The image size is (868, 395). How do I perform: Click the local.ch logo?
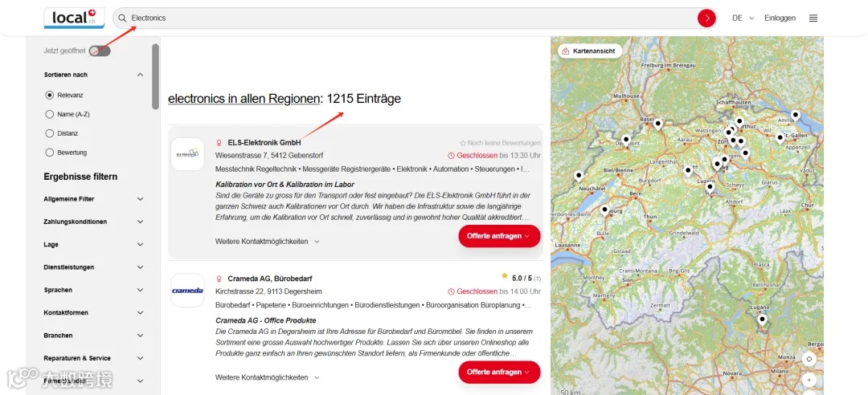(x=74, y=18)
